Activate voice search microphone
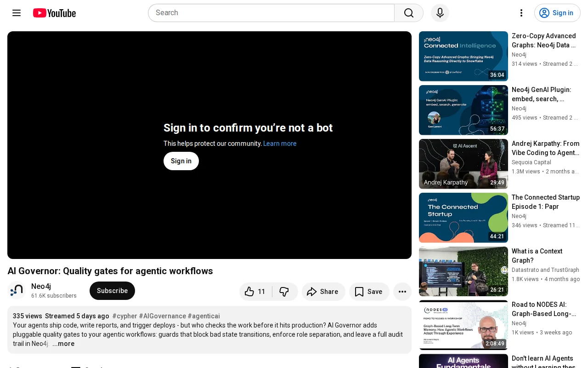 coord(440,13)
